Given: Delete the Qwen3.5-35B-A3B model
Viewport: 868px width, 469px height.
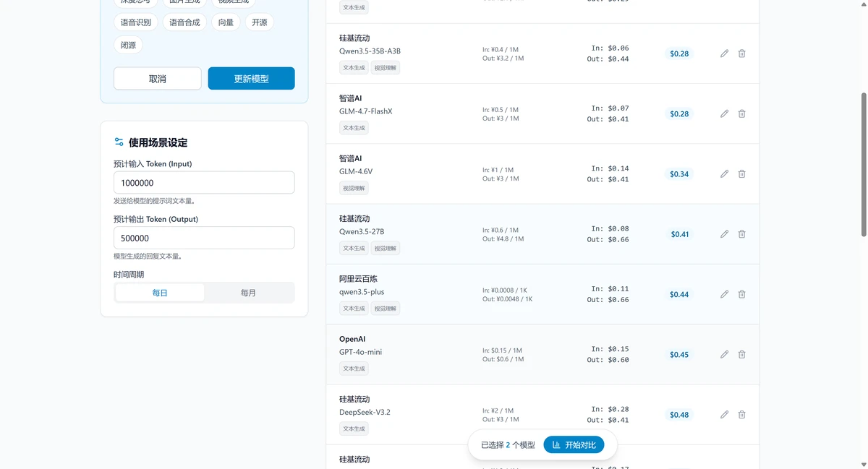Looking at the screenshot, I should tap(741, 53).
